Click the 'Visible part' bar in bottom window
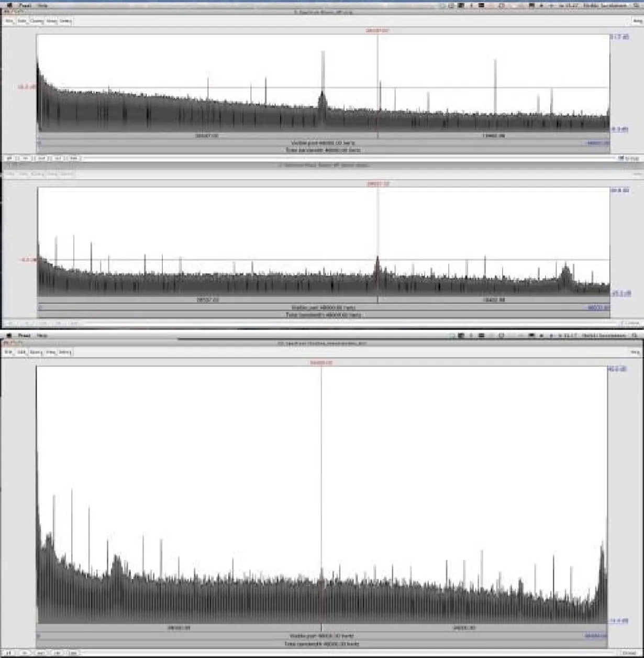This screenshot has width=644, height=658. (x=322, y=636)
